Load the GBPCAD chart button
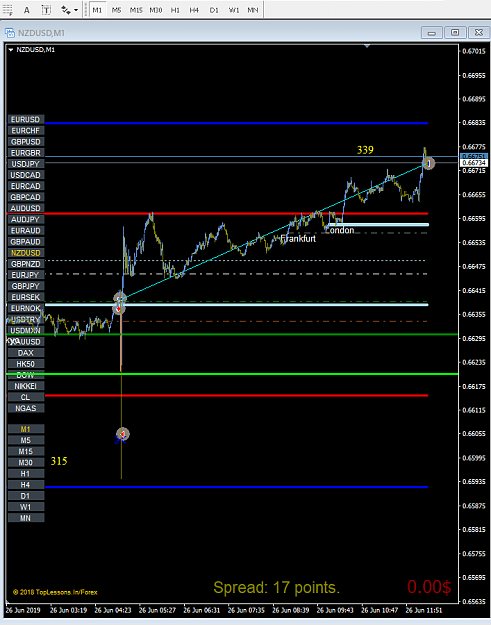 point(26,197)
